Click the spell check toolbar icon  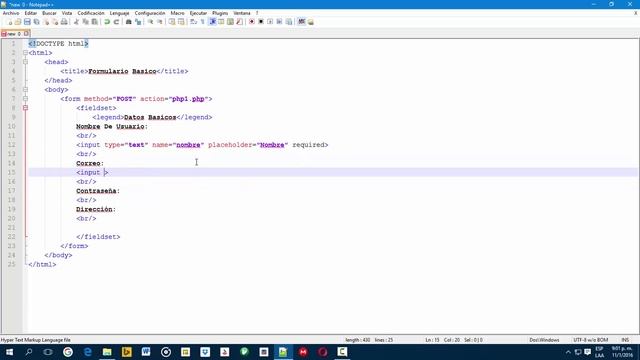click(x=302, y=22)
